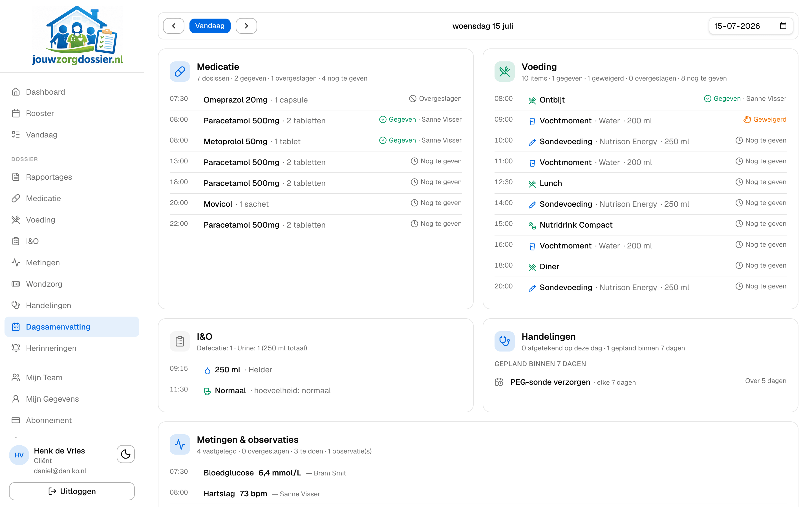The image size is (812, 507).
Task: Click the Voeding utensils icon in card header
Action: (505, 72)
